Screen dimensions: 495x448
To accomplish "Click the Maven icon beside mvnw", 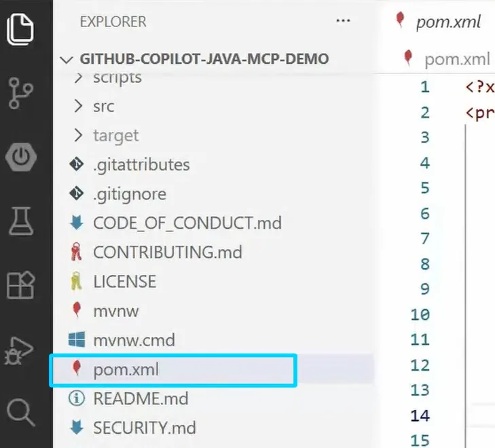I will click(77, 310).
